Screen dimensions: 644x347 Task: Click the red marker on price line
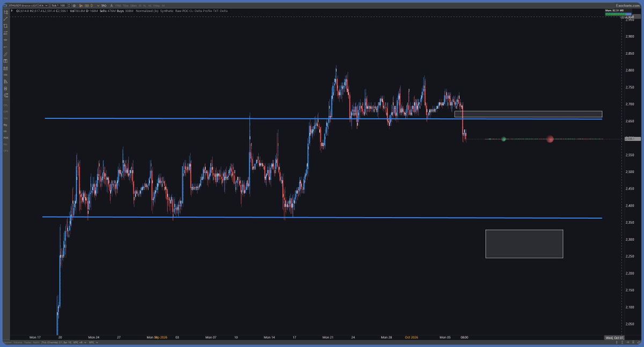(x=550, y=139)
